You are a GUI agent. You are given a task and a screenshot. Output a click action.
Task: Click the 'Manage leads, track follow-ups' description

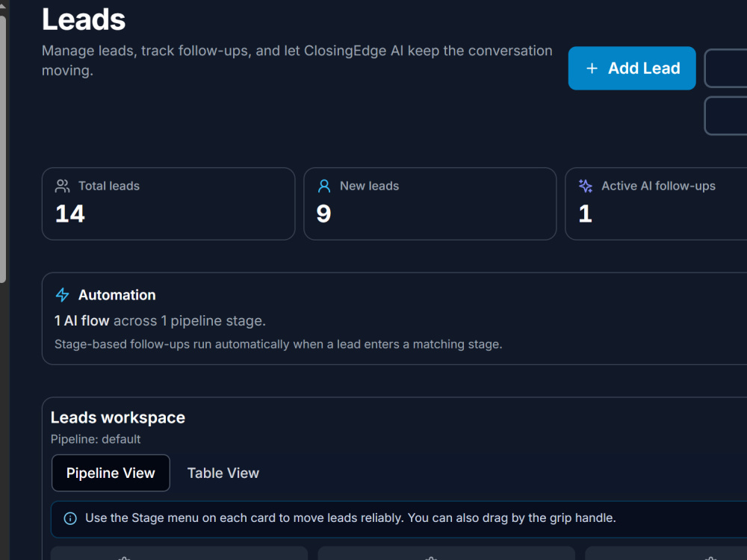pyautogui.click(x=297, y=60)
